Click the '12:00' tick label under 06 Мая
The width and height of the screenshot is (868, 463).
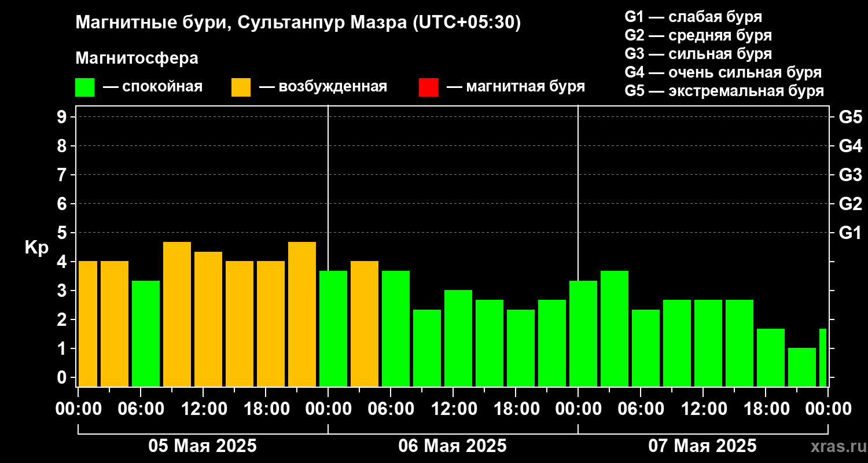453,409
